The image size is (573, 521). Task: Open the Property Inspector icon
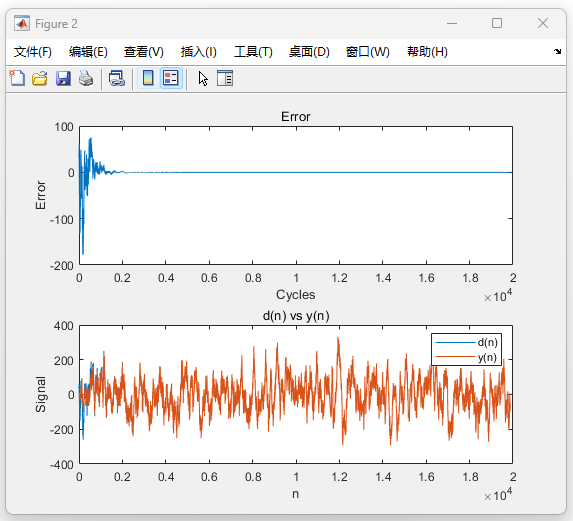tap(225, 78)
